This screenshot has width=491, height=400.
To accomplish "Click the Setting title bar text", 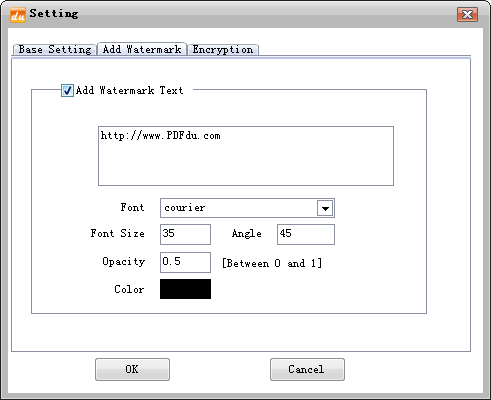I will coord(54,14).
